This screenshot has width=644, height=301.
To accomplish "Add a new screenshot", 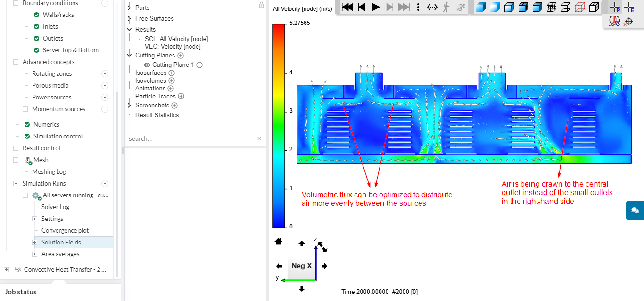I will 174,106.
